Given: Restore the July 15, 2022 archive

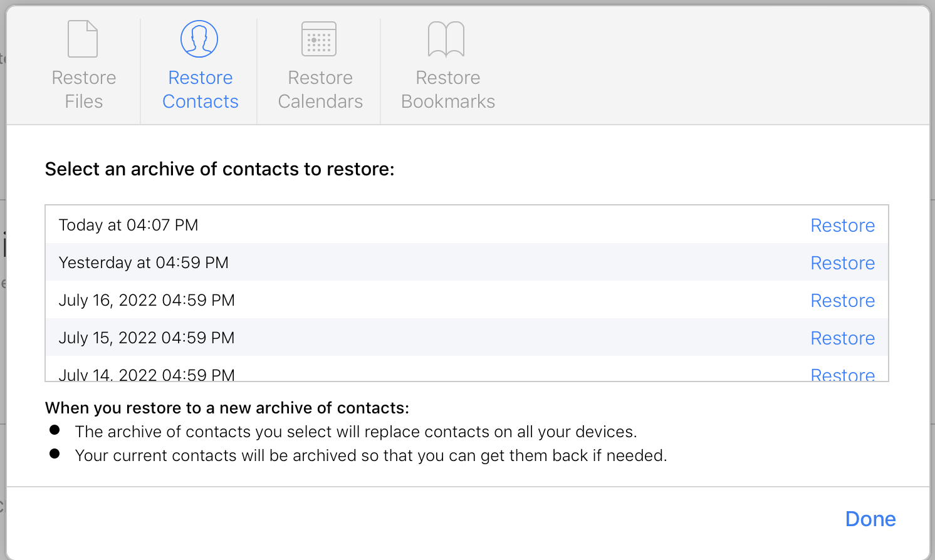Looking at the screenshot, I should tap(842, 338).
